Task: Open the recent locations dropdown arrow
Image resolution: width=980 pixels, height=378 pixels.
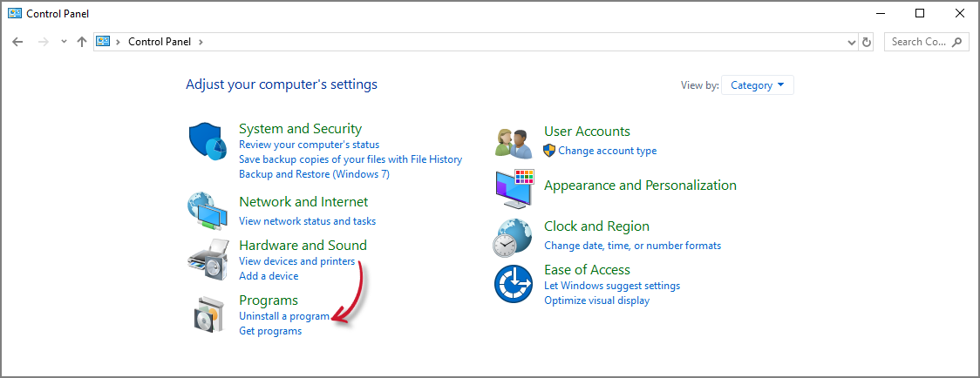Action: pyautogui.click(x=64, y=42)
